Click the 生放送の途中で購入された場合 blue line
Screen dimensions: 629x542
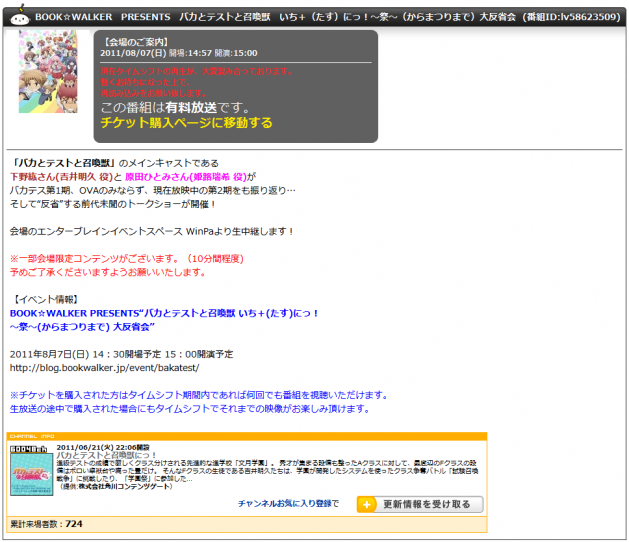pyautogui.click(x=189, y=409)
